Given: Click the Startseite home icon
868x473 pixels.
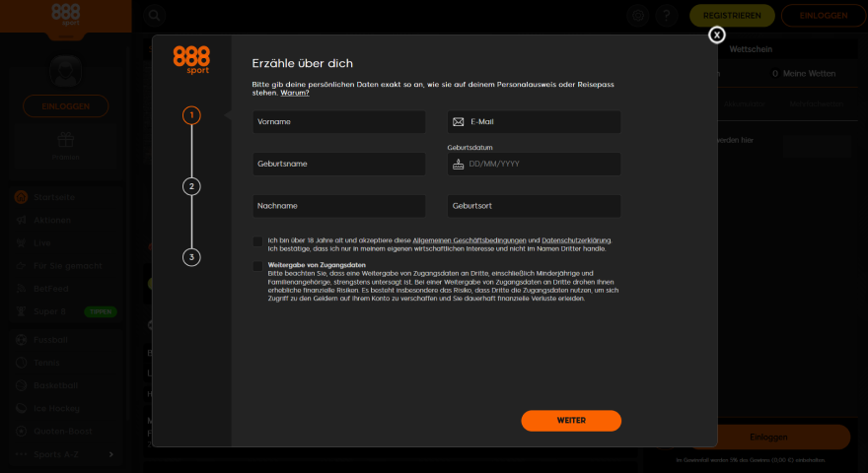Looking at the screenshot, I should (x=21, y=197).
